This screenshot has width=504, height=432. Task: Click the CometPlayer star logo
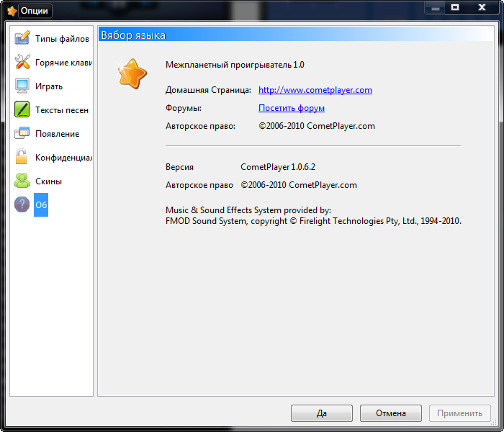[x=132, y=74]
